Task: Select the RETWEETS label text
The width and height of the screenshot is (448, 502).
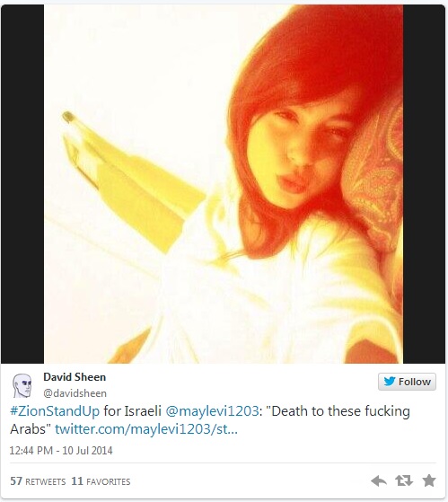Action: pos(46,482)
